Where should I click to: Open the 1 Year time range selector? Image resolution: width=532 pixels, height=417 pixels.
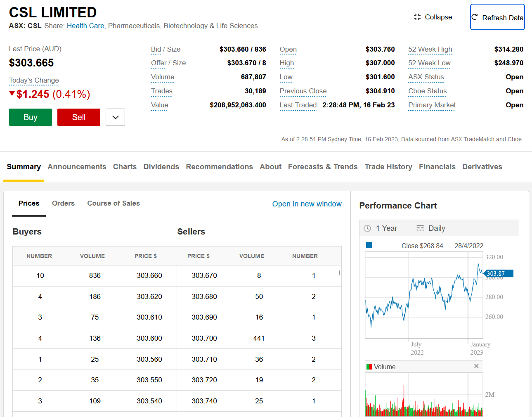[386, 228]
